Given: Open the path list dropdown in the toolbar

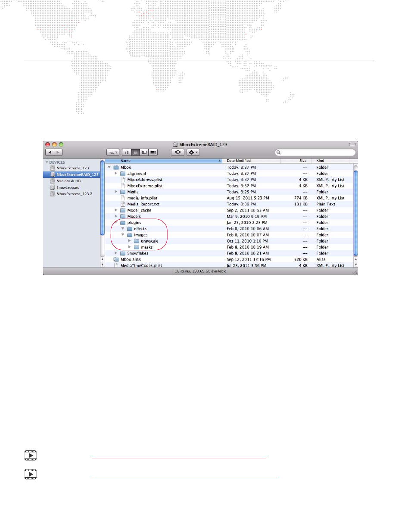Looking at the screenshot, I should point(113,152).
